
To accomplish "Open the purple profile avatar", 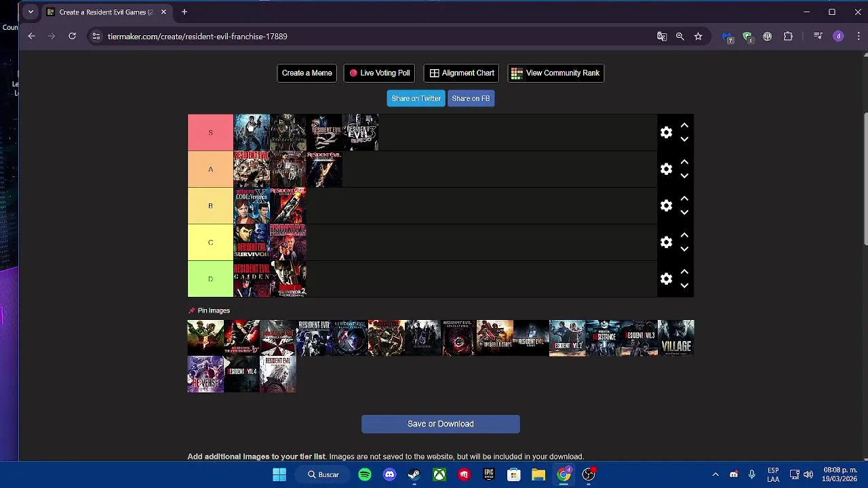I will click(838, 36).
